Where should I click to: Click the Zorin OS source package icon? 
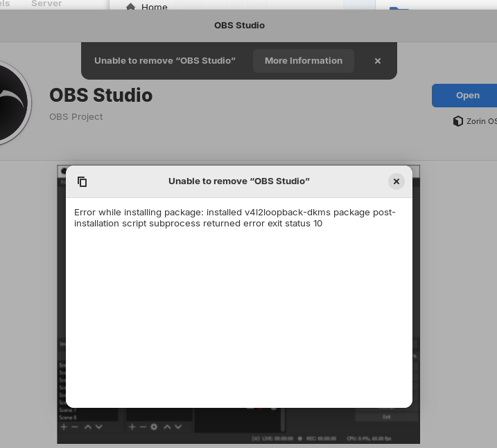tap(457, 121)
